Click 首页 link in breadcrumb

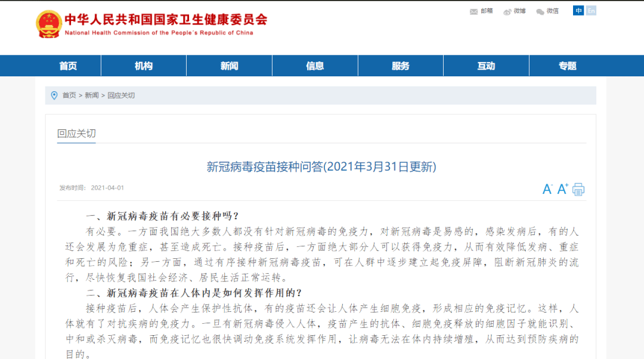[x=69, y=95]
